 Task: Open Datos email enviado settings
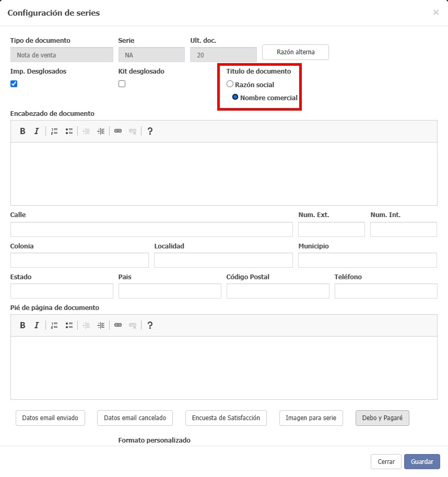pos(50,418)
